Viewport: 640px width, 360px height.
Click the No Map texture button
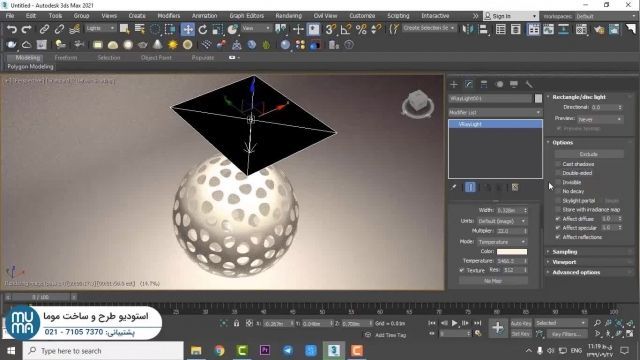(x=493, y=281)
